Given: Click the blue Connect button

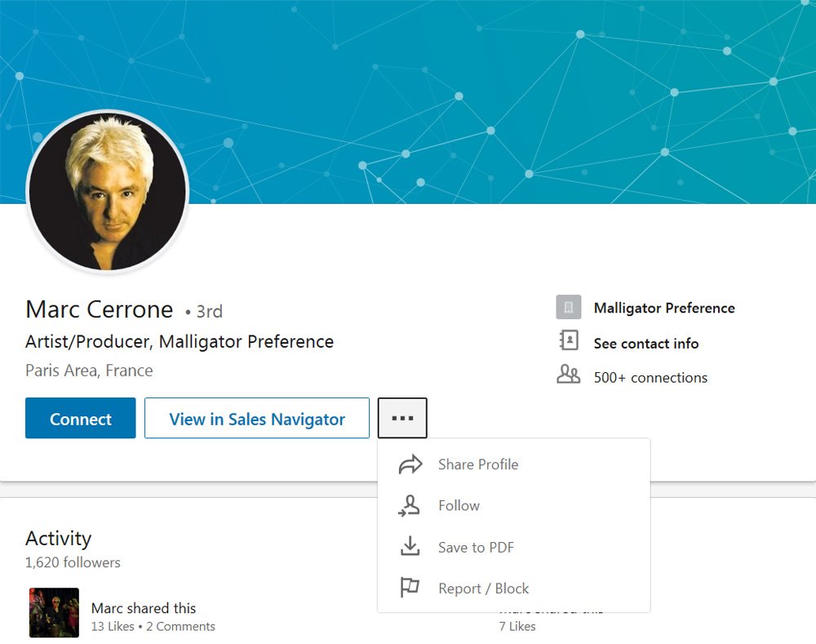Looking at the screenshot, I should 81,418.
